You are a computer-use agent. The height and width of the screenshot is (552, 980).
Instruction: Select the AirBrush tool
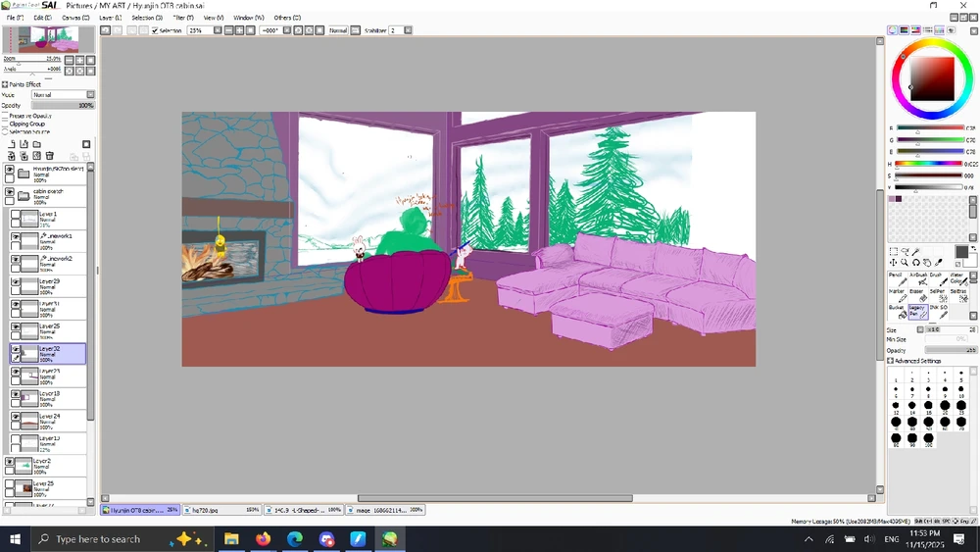tap(917, 278)
